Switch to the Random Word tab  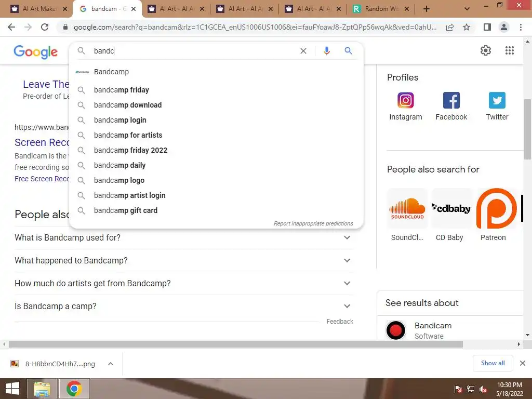381,9
